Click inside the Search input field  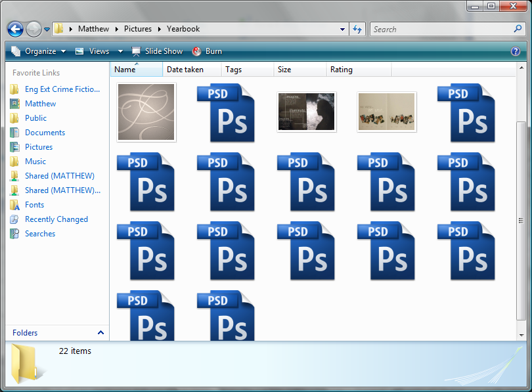440,29
